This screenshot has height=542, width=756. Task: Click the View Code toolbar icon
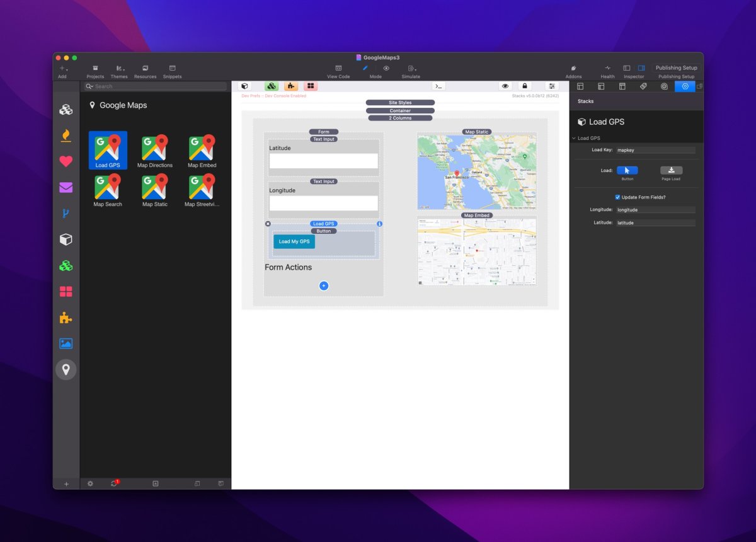pos(338,68)
